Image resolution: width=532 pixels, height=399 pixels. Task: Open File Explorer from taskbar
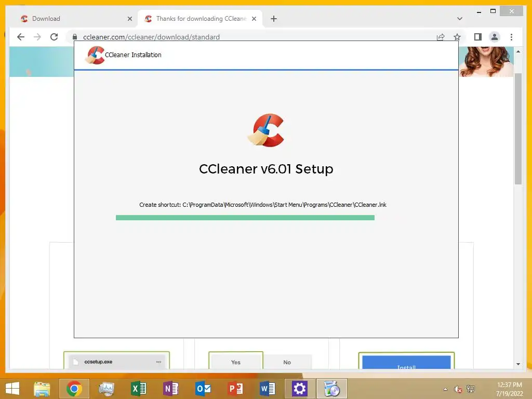point(42,389)
